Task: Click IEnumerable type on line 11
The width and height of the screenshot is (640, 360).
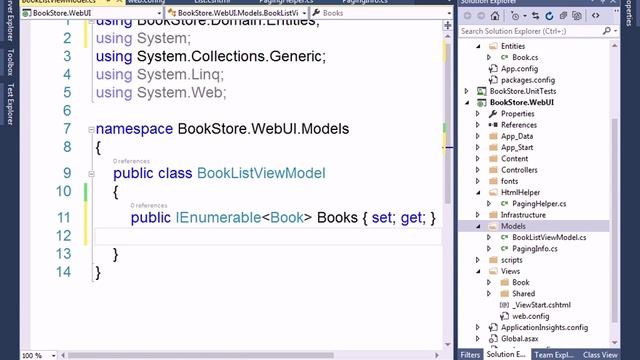Action: coord(218,218)
